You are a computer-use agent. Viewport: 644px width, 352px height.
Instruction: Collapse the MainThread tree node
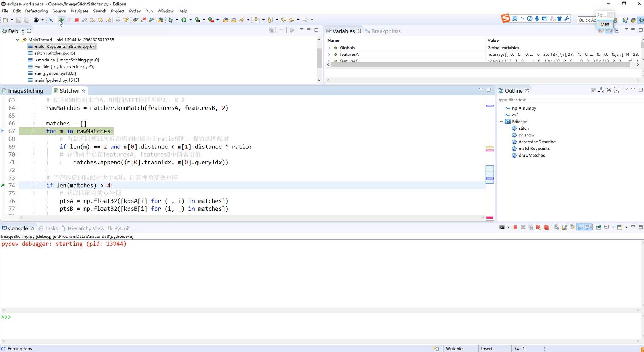point(17,40)
